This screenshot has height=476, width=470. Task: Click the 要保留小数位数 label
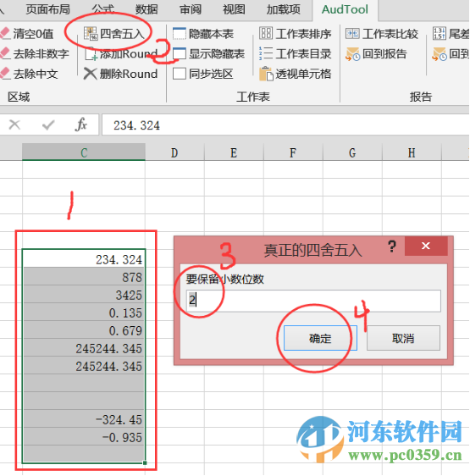(x=225, y=279)
